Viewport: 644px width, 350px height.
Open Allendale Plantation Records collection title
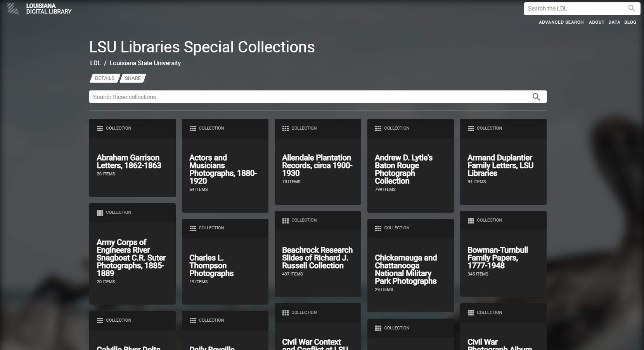(x=317, y=165)
